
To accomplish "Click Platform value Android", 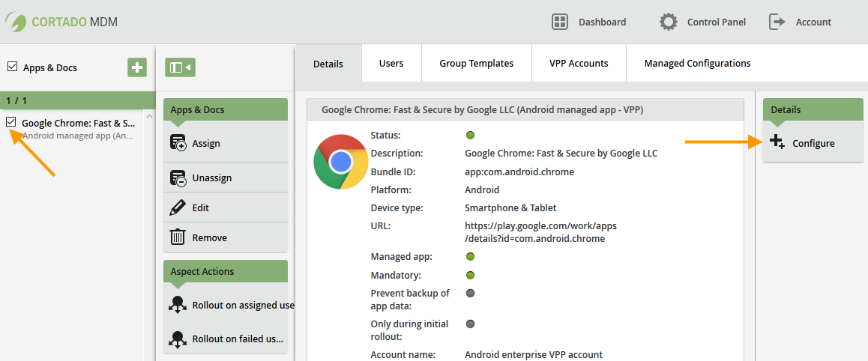I will 482,189.
